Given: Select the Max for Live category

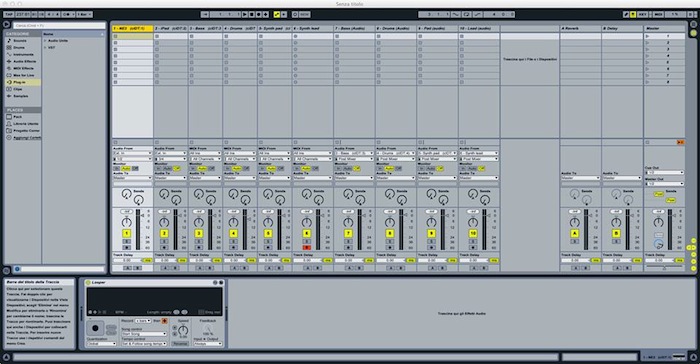Looking at the screenshot, I should coord(24,75).
